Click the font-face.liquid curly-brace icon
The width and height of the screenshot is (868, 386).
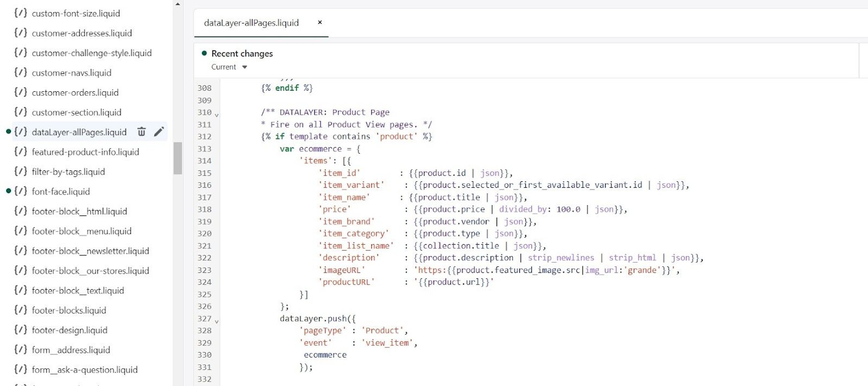coord(20,191)
